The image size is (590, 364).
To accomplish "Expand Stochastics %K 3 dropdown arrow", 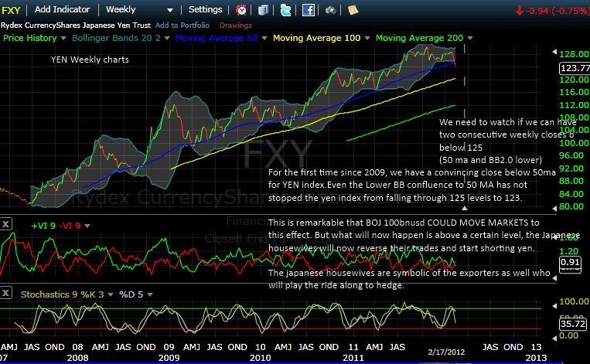I will (111, 294).
